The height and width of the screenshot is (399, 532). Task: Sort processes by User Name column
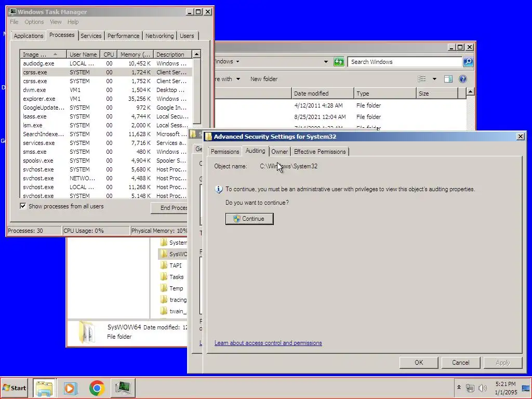83,54
